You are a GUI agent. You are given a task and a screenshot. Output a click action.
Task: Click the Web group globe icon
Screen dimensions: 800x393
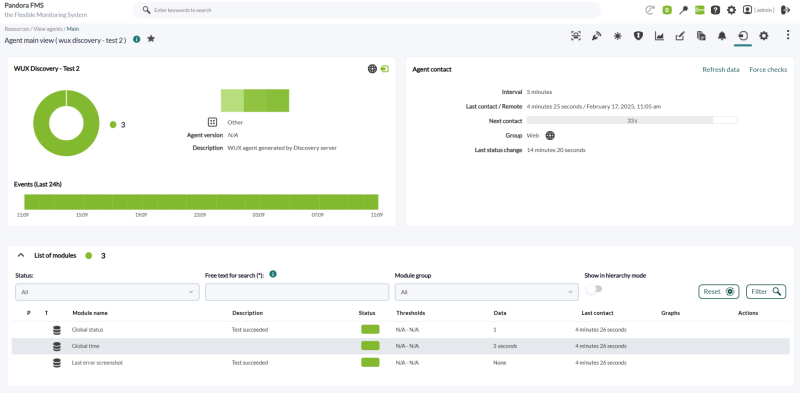click(550, 136)
